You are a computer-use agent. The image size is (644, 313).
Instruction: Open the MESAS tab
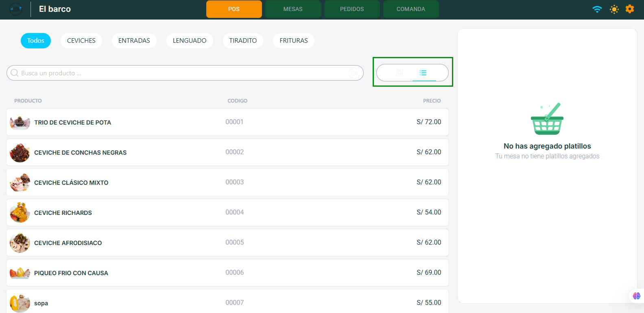coord(293,9)
